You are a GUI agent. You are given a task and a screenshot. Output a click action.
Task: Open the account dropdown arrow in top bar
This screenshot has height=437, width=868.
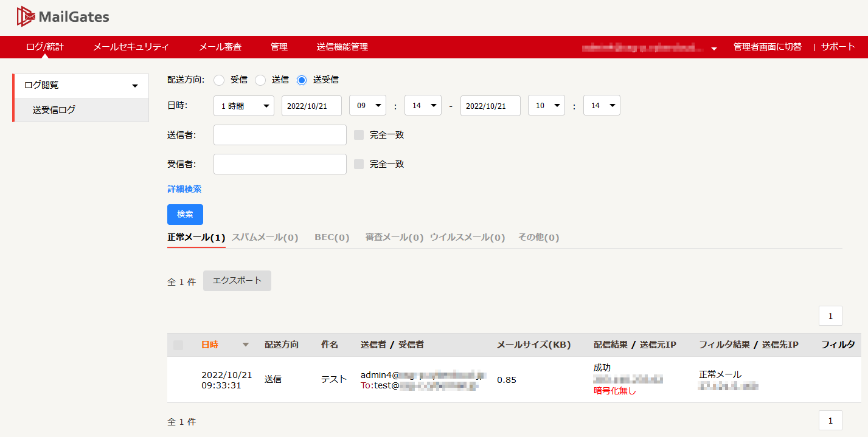[x=714, y=48]
